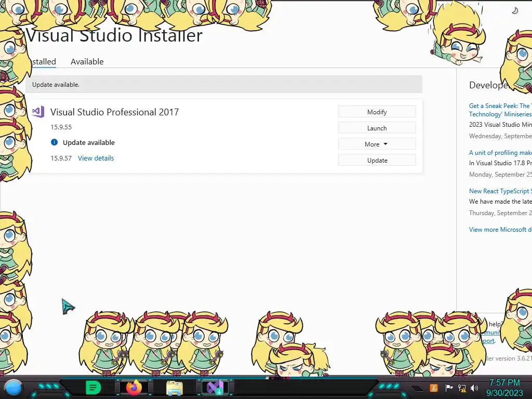Screen dimensions: 532x399
Task: Click the 'Update available.' notification banner
Action: [224, 85]
